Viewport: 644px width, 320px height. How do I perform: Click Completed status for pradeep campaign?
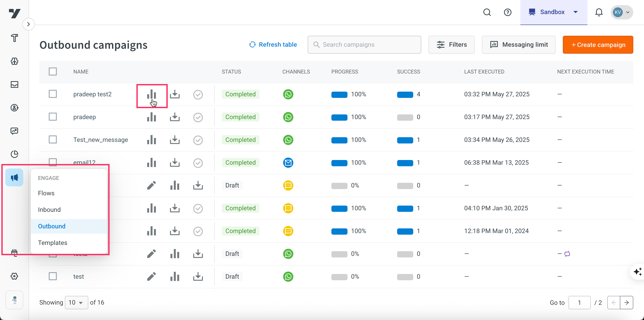(x=240, y=117)
